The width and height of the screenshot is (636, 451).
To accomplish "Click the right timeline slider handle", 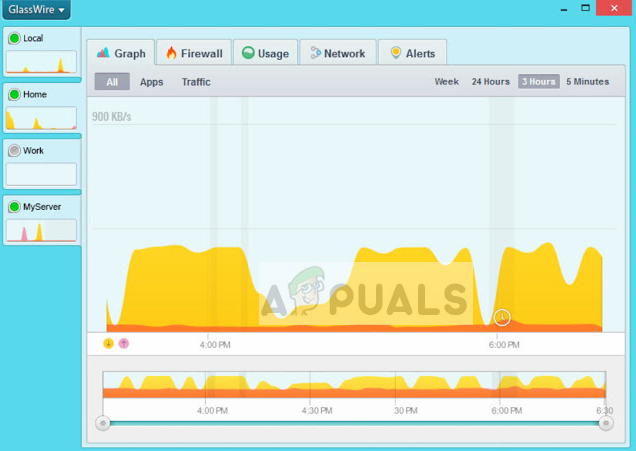I will point(606,423).
